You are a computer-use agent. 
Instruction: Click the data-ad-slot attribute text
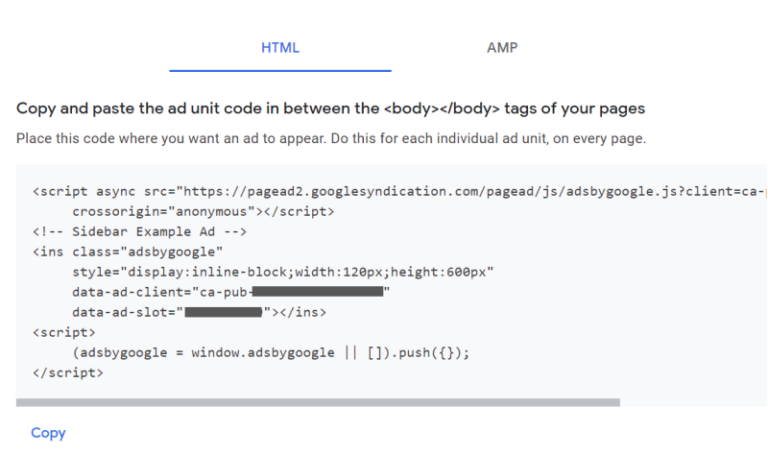coord(118,312)
